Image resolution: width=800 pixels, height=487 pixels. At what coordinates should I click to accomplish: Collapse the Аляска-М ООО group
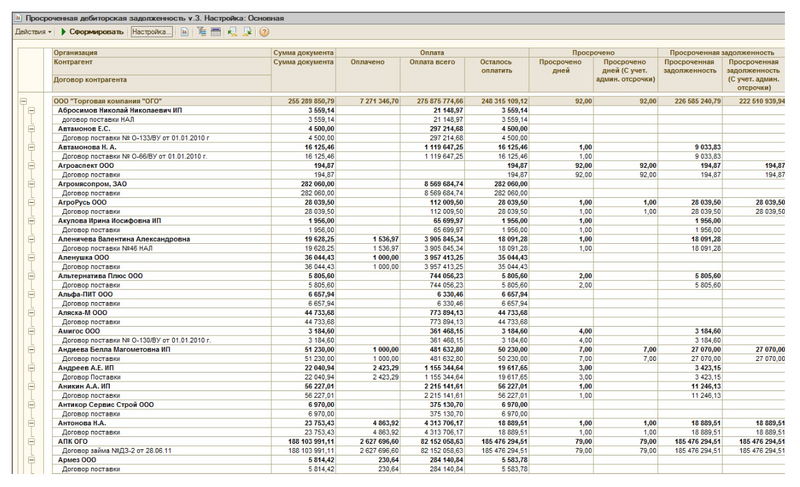pyautogui.click(x=32, y=313)
